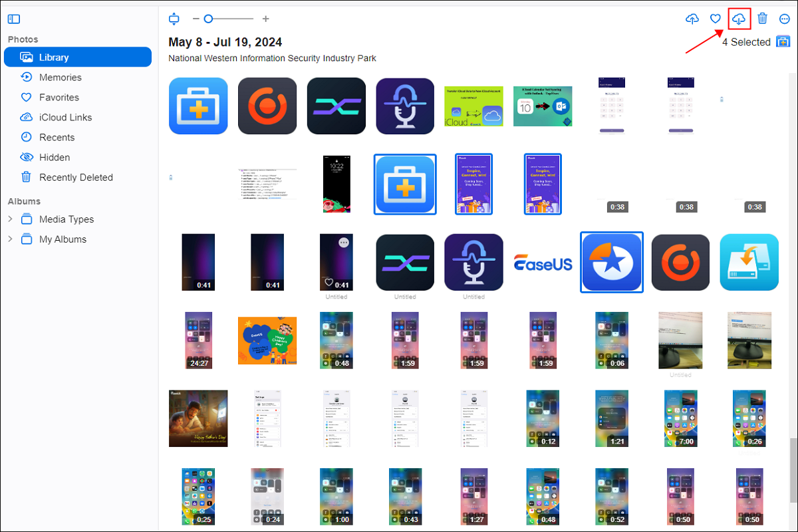Click the more options dots on 0:41 video
The image size is (798, 532).
(x=344, y=243)
